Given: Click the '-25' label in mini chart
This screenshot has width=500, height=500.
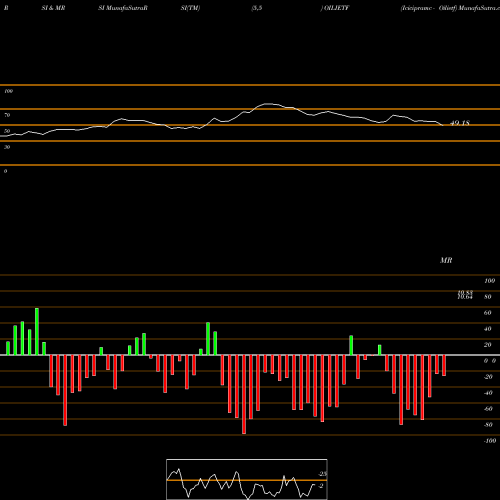Looking at the screenshot, I should coord(323,474).
